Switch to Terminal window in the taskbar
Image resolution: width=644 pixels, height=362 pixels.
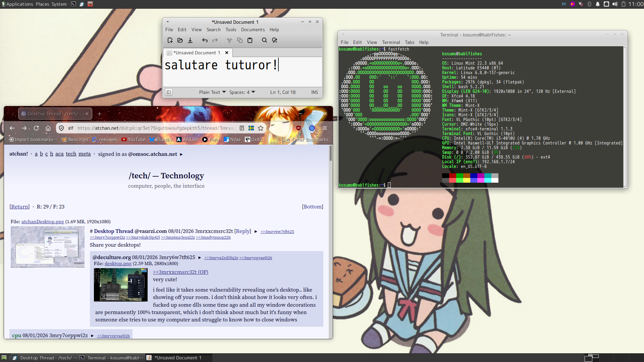[x=112, y=358]
